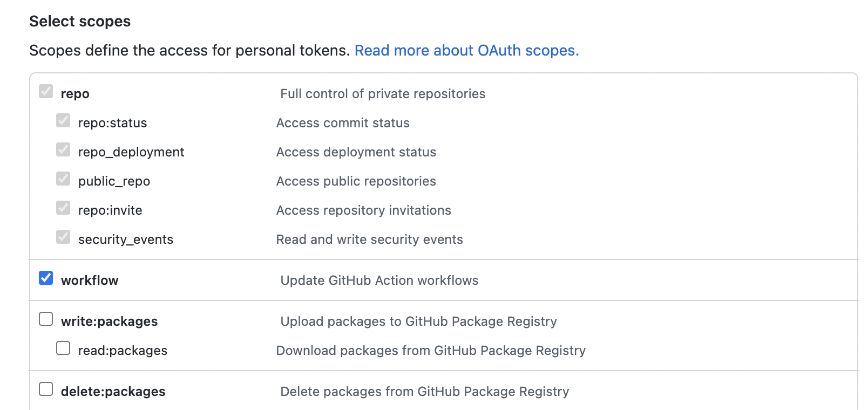Select the public_repo checkbox
Image resolution: width=868 pixels, height=410 pixels.
pyautogui.click(x=64, y=179)
